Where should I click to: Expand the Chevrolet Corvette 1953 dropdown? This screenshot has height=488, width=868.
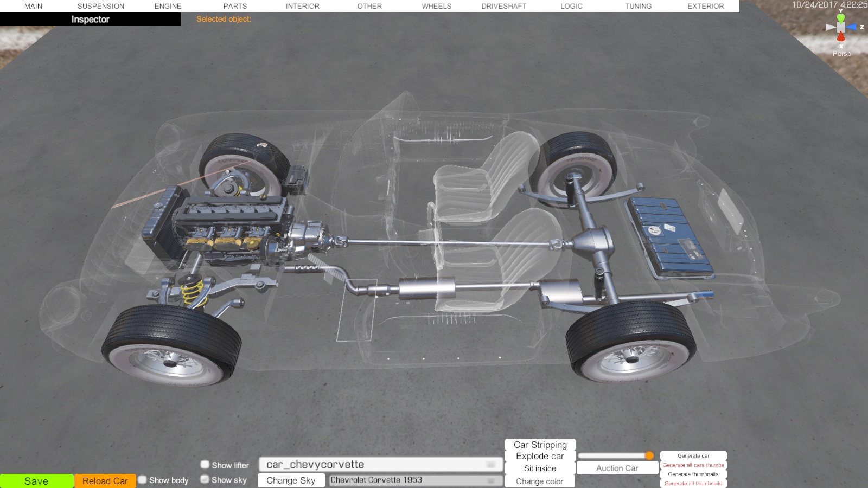pos(415,480)
